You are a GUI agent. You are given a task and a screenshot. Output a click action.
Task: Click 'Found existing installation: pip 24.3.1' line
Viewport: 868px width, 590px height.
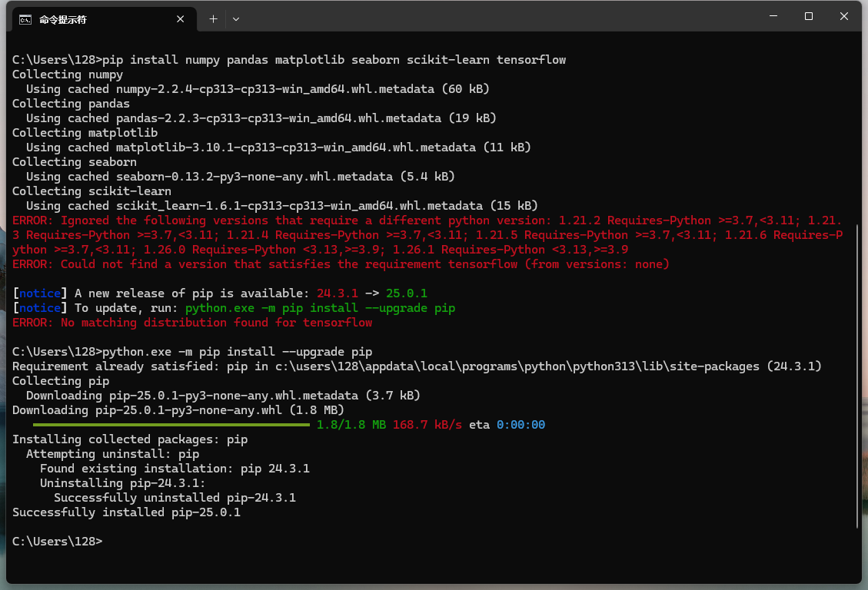tap(175, 469)
